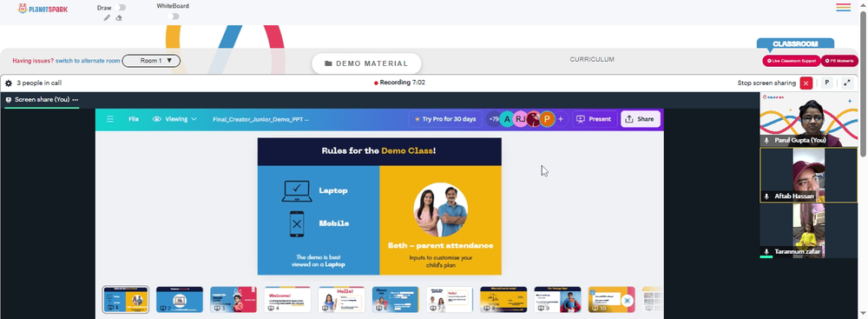868x319 pixels.
Task: Open the screen share more options dots
Action: click(76, 100)
